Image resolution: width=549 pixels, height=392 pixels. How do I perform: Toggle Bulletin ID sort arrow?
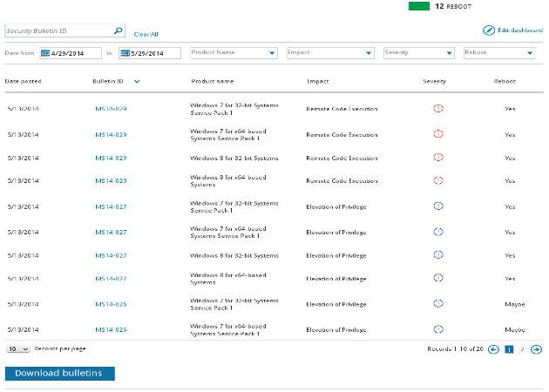pos(138,81)
